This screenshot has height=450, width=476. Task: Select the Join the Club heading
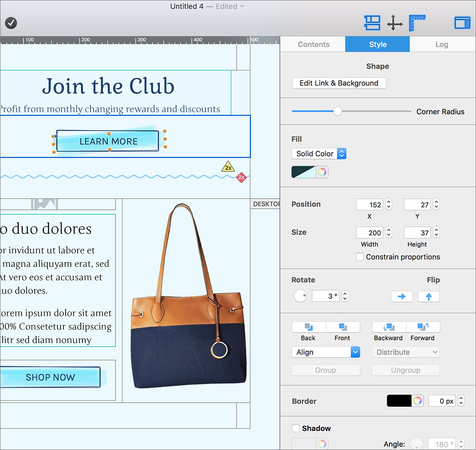tap(108, 86)
